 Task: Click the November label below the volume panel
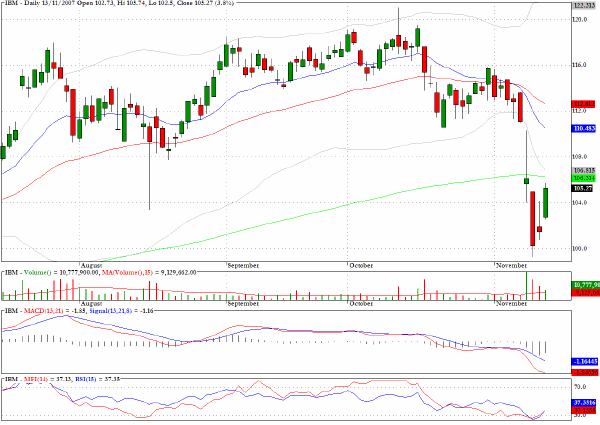click(511, 304)
